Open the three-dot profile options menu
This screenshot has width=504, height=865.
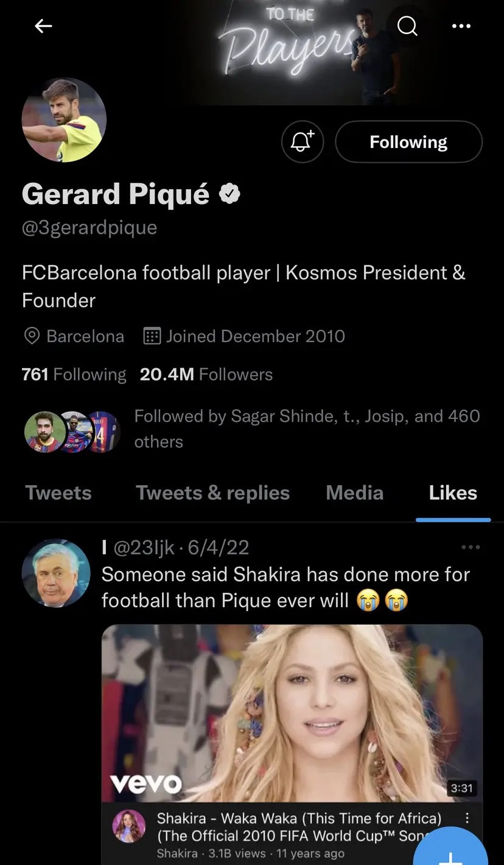point(461,26)
